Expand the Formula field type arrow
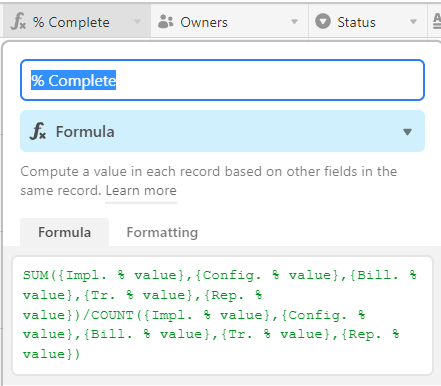Image resolution: width=441 pixels, height=386 pixels. (x=407, y=132)
